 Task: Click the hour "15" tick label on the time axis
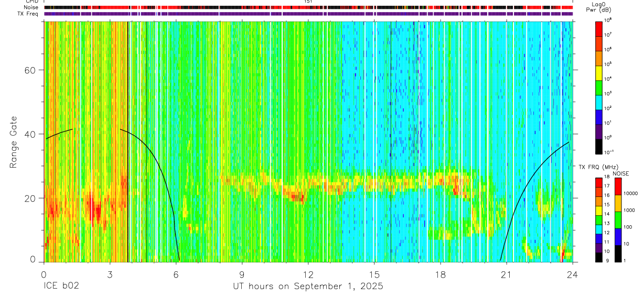coord(374,274)
